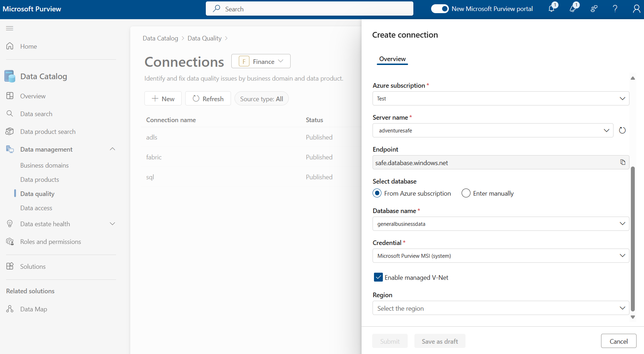Image resolution: width=644 pixels, height=354 pixels.
Task: Open Data access menu item
Action: click(x=36, y=208)
